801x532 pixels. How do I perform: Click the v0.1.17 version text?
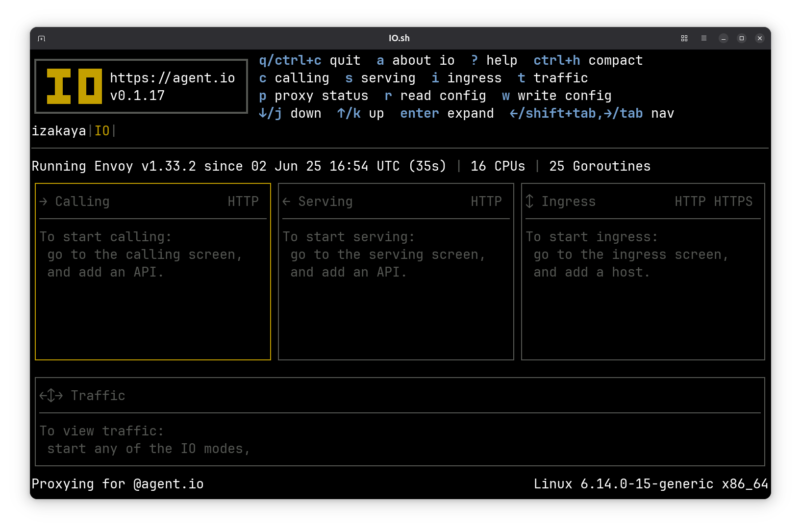[x=137, y=96]
